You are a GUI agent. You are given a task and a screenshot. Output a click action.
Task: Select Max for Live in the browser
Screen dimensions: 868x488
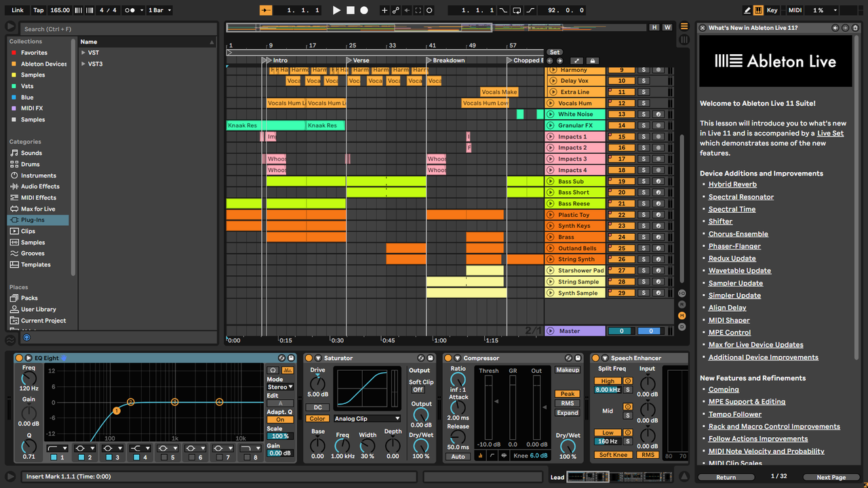38,209
